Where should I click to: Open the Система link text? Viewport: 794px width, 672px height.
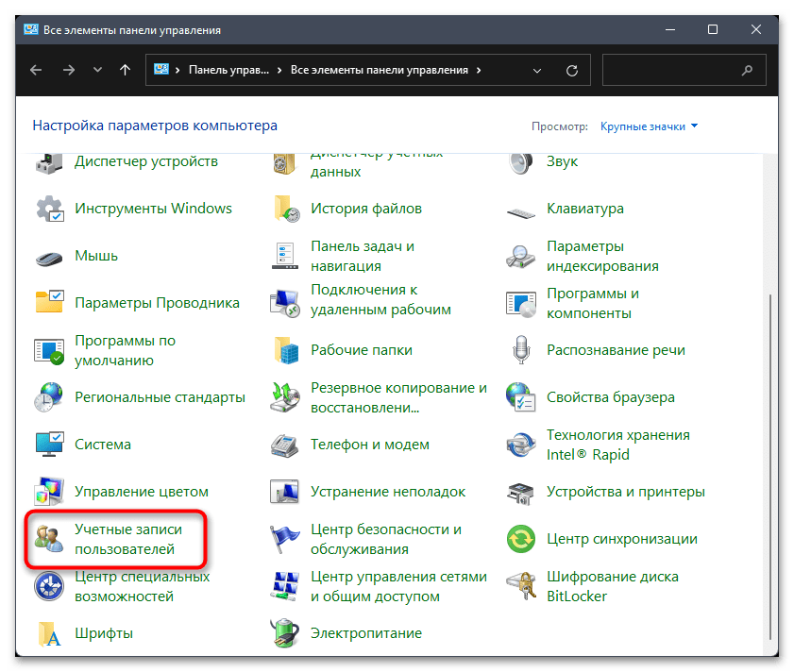[x=103, y=445]
